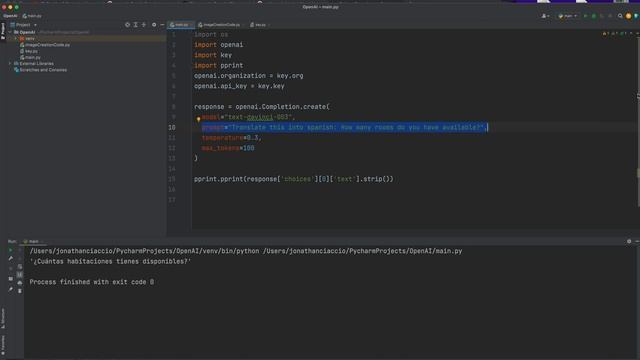Select imageCreationCode.py in project tree
The width and height of the screenshot is (640, 360).
45,45
